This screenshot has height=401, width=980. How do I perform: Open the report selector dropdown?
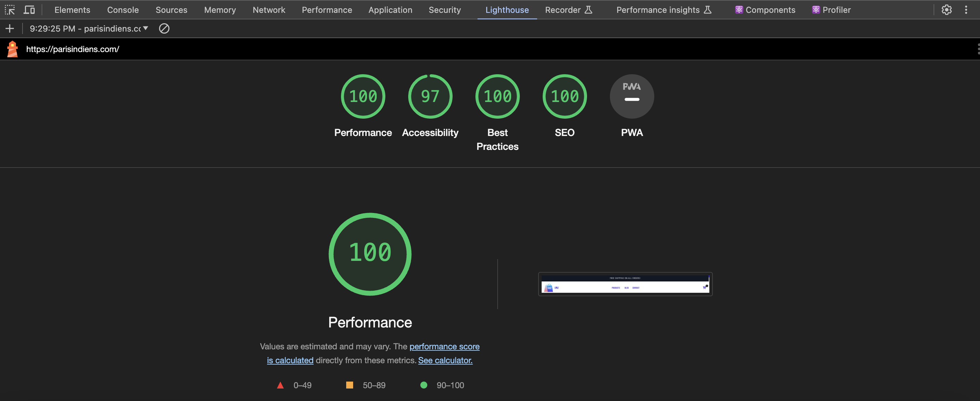click(89, 28)
